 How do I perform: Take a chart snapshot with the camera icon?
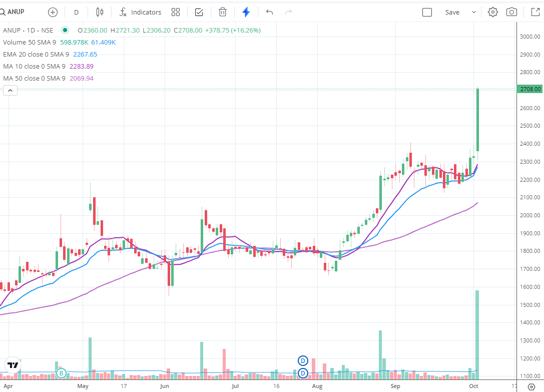click(x=511, y=12)
